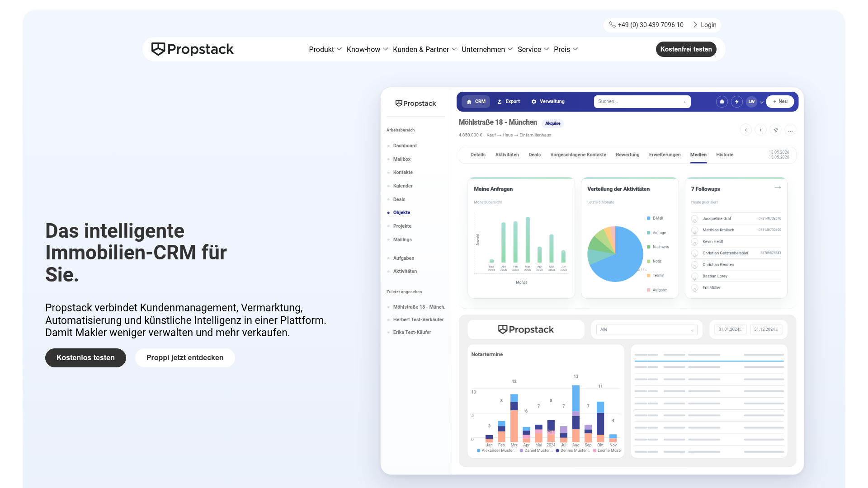Click the CRM home icon in the mockup
This screenshot has height=488, width=868.
click(469, 102)
